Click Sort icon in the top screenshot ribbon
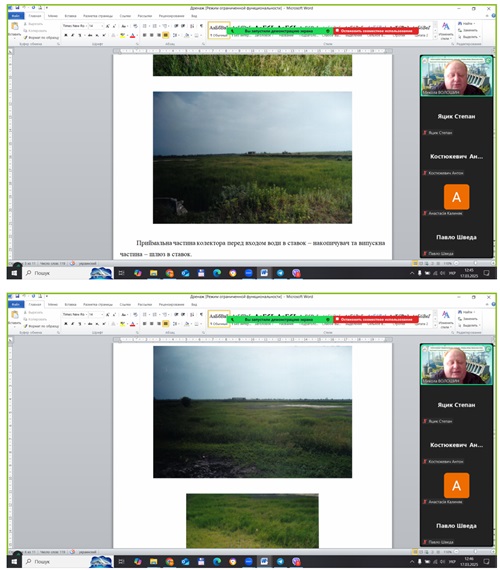 click(192, 26)
